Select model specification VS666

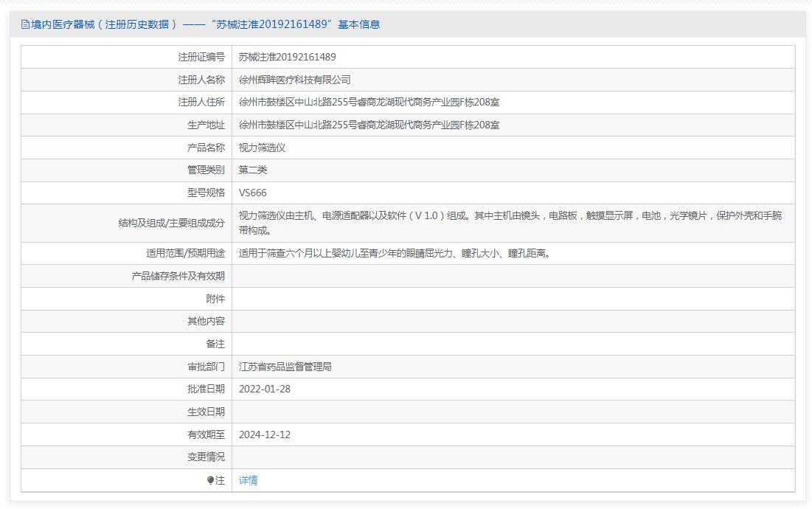click(253, 193)
